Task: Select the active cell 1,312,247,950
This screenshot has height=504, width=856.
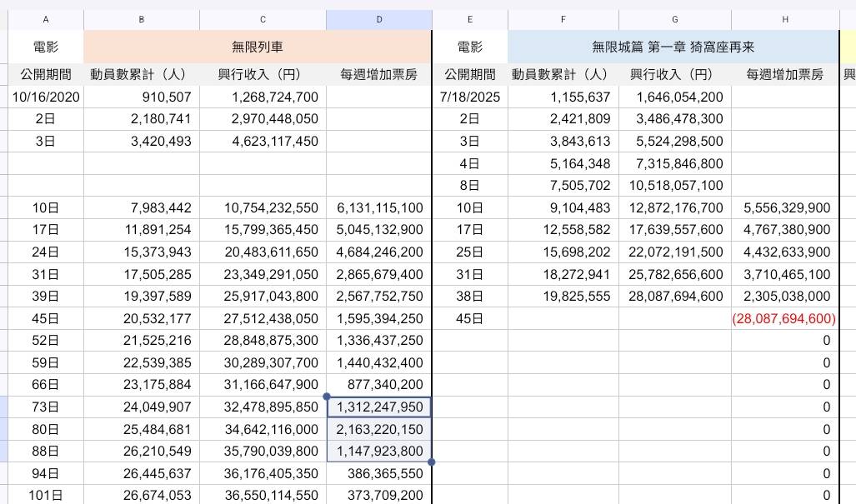Action: tap(379, 407)
